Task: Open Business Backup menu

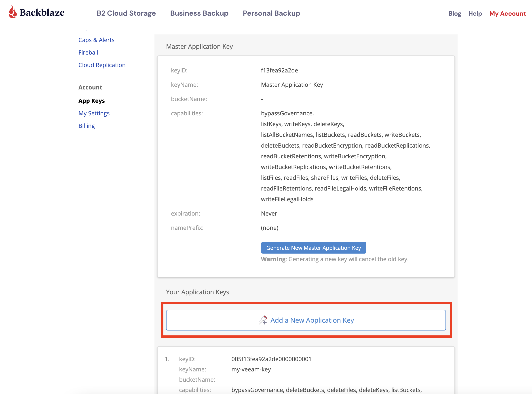Action: [x=199, y=13]
